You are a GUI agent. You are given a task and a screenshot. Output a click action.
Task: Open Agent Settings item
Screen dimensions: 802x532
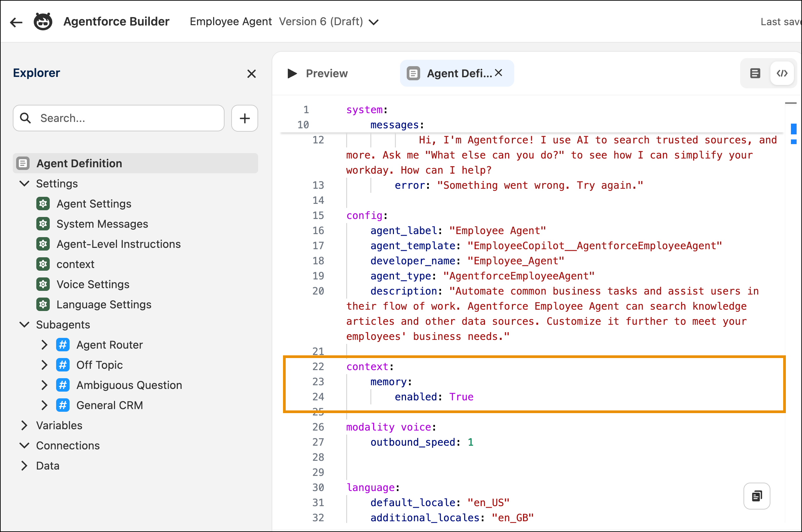[x=94, y=204]
